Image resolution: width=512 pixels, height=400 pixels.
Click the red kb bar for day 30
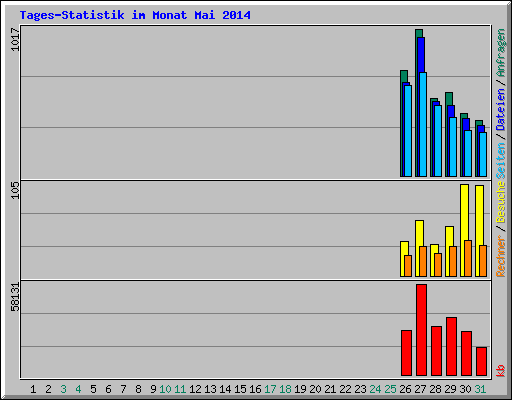tap(466, 353)
